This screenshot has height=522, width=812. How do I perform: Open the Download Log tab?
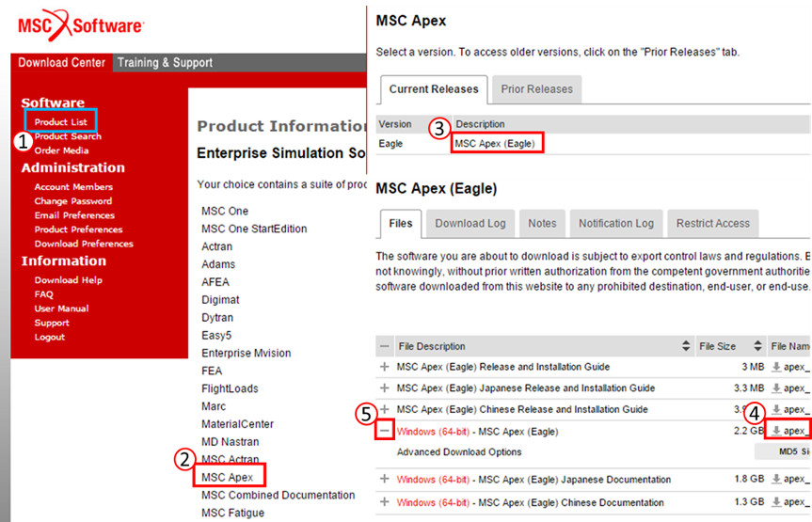click(x=470, y=223)
